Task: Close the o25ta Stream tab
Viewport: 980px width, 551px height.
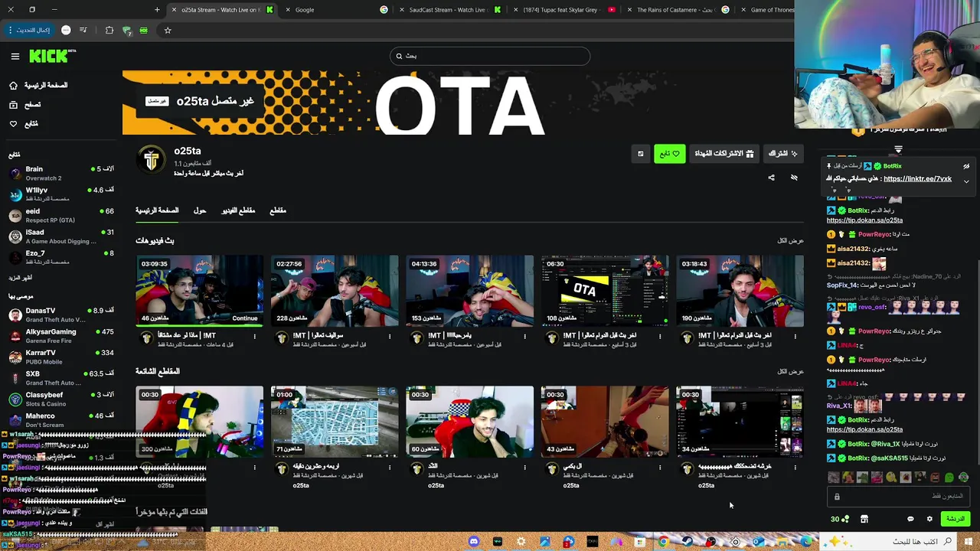Action: coord(174,10)
